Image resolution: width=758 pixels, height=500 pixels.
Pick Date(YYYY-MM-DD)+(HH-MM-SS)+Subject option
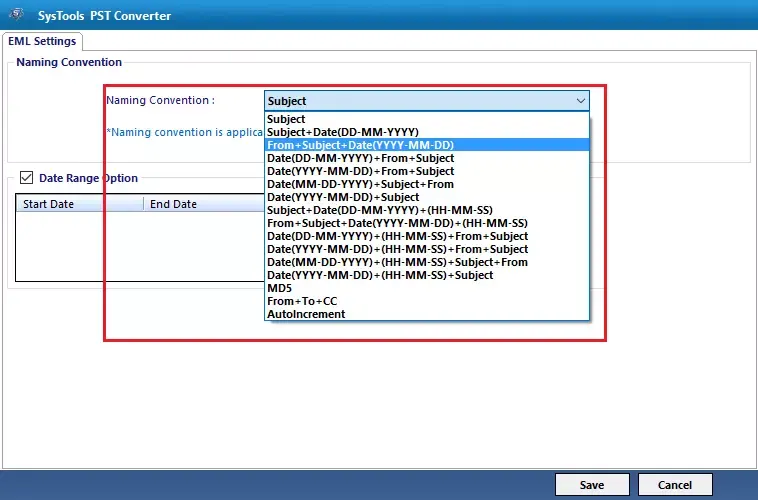[x=427, y=276]
